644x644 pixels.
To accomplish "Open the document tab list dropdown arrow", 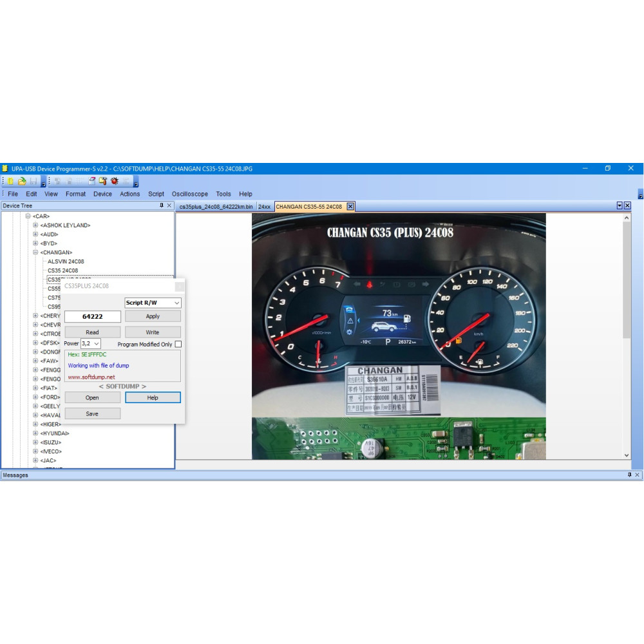I will click(620, 205).
